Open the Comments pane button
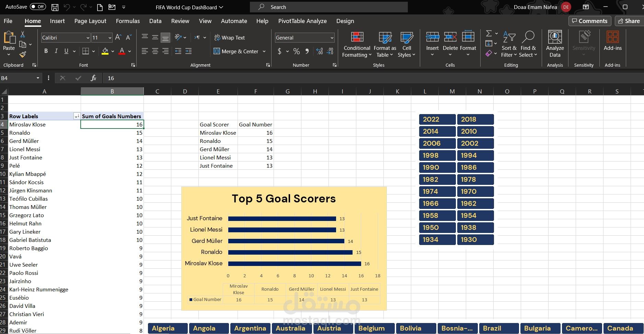The height and width of the screenshot is (334, 644). [590, 21]
